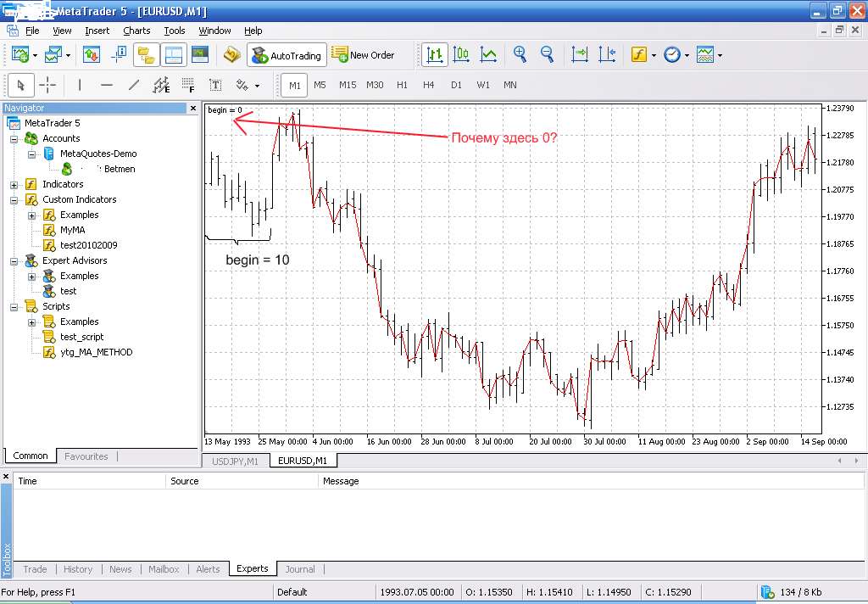The image size is (868, 604).
Task: Switch to the Trade tab in Toolbox
Action: pos(35,569)
